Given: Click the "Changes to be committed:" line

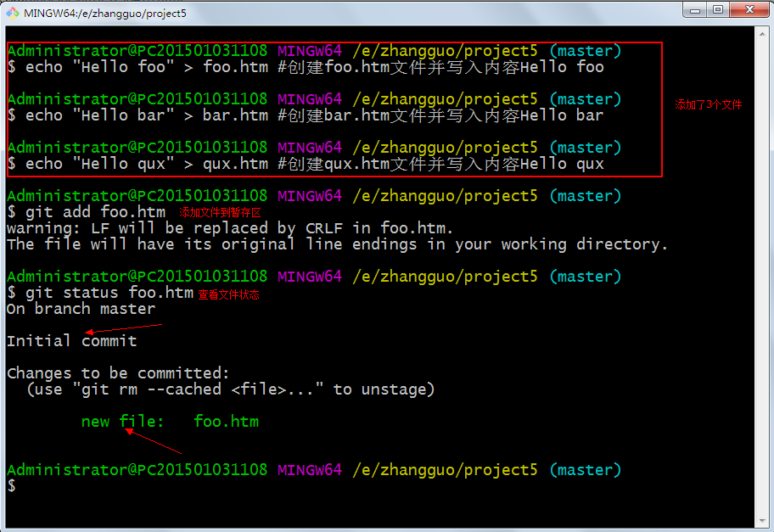Looking at the screenshot, I should (x=118, y=373).
